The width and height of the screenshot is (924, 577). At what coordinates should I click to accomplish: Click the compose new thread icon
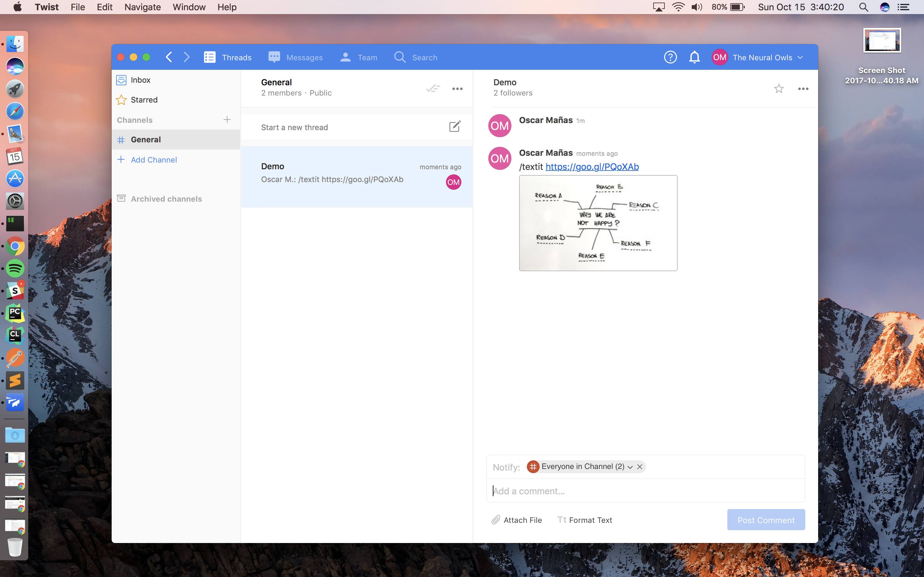point(454,127)
